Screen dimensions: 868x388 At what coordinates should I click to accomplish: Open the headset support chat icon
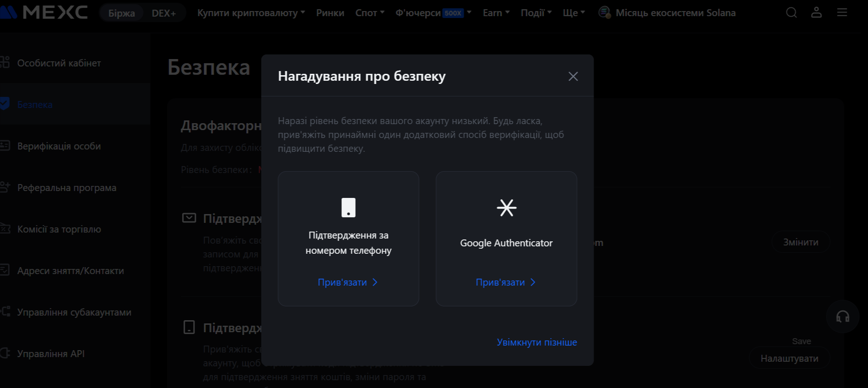(843, 316)
